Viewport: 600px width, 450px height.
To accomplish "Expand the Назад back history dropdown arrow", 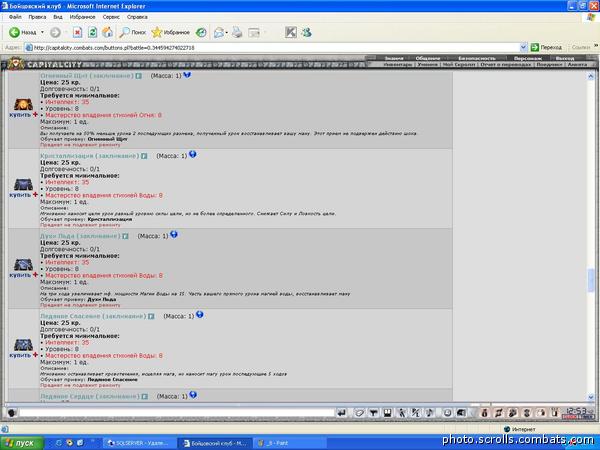I will point(42,33).
